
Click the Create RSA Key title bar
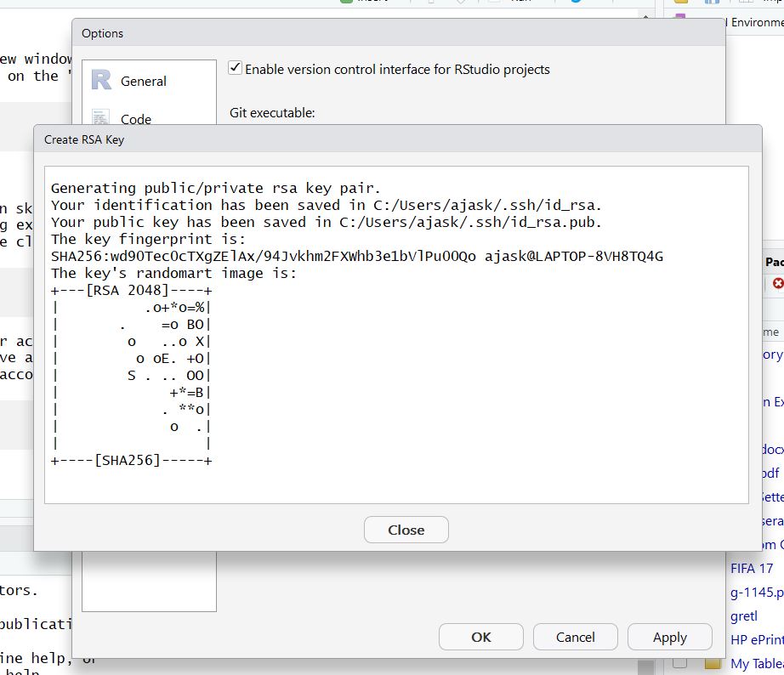[x=398, y=139]
